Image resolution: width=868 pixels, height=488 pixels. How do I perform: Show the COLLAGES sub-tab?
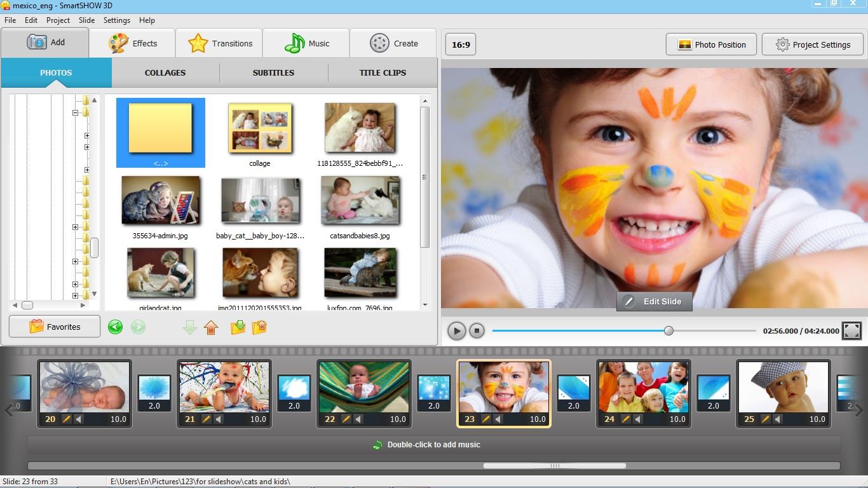[165, 72]
